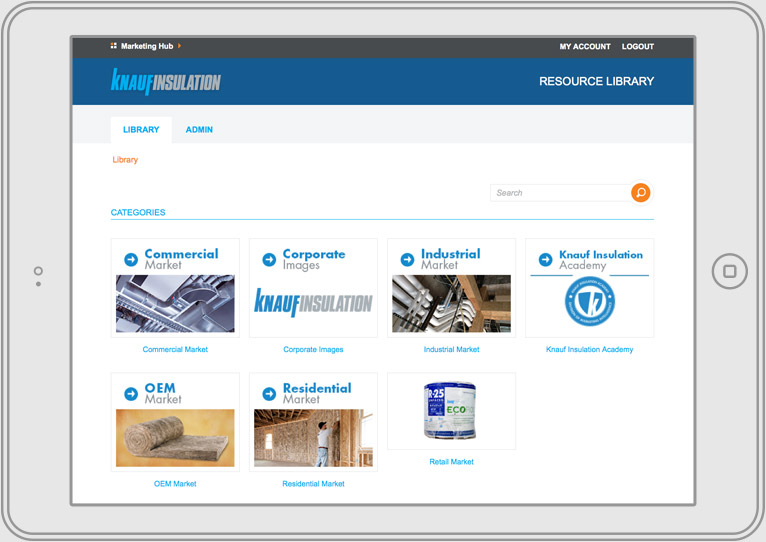Tap the tablet home button
Image resolution: width=766 pixels, height=542 pixels.
pyautogui.click(x=729, y=271)
